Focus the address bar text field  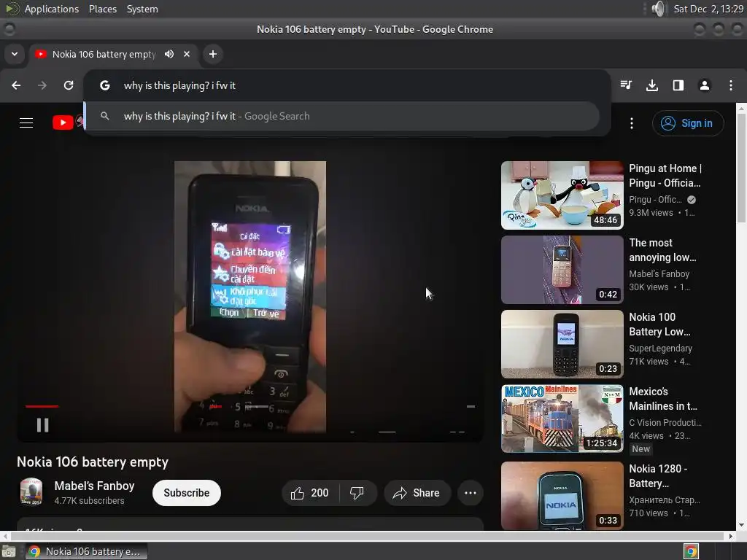[347, 85]
